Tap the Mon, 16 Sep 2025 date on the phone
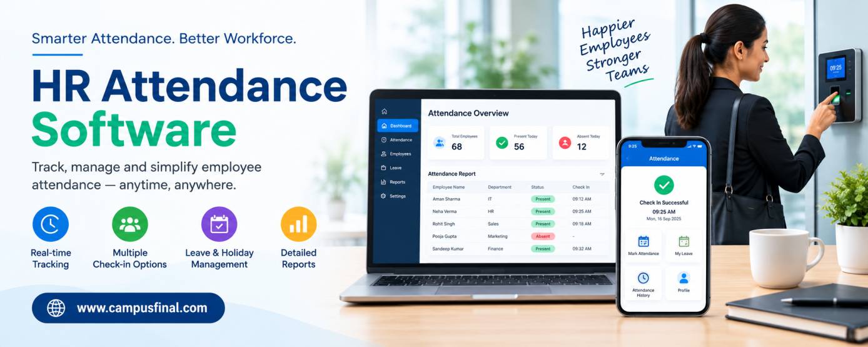Image resolution: width=868 pixels, height=347 pixels. (664, 219)
